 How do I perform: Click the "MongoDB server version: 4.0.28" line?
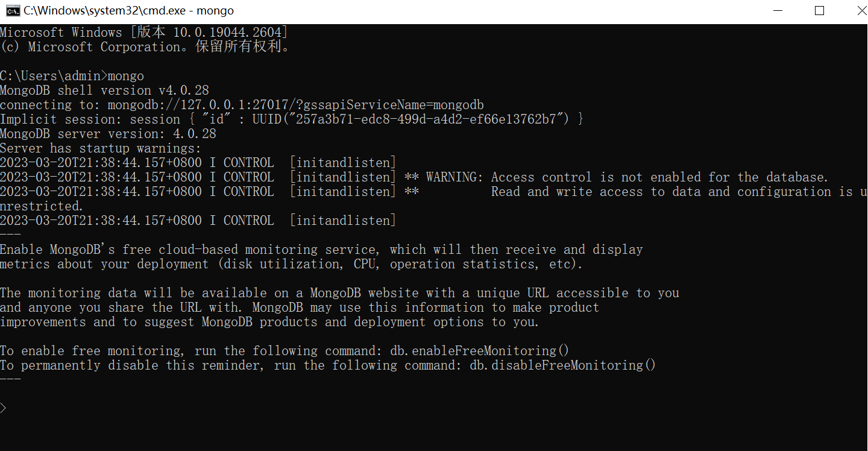pyautogui.click(x=108, y=134)
